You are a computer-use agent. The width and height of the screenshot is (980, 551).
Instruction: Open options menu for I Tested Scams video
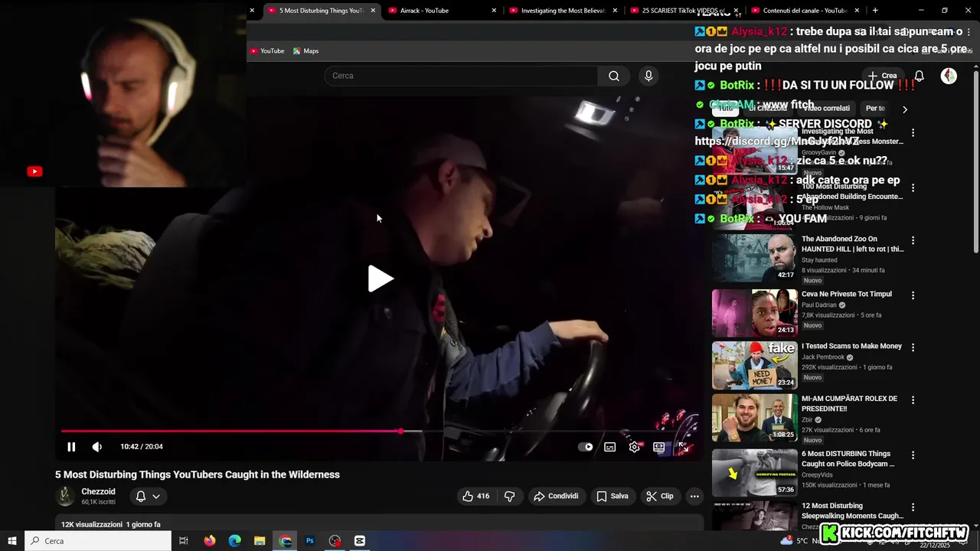tap(913, 347)
